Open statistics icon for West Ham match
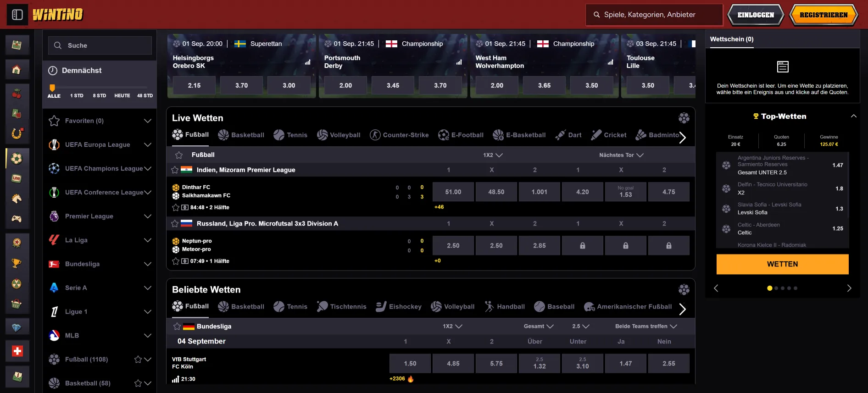 [x=610, y=62]
